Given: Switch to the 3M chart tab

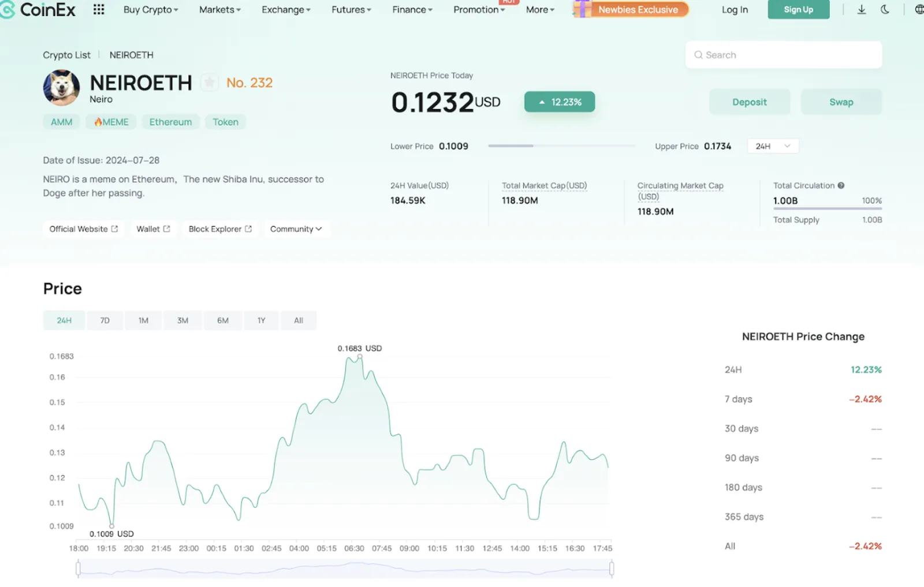Looking at the screenshot, I should pyautogui.click(x=182, y=320).
